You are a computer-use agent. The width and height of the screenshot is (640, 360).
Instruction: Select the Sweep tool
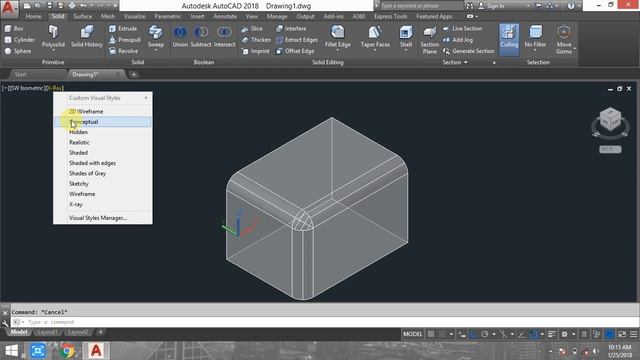(x=156, y=37)
